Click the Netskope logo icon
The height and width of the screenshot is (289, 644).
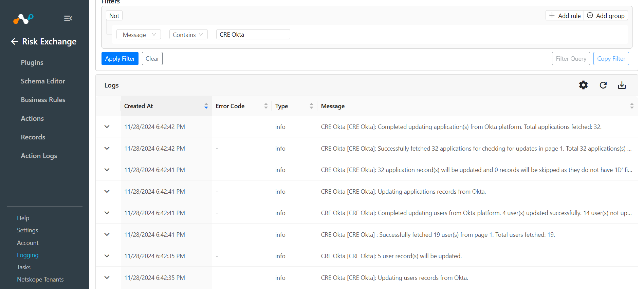click(23, 19)
